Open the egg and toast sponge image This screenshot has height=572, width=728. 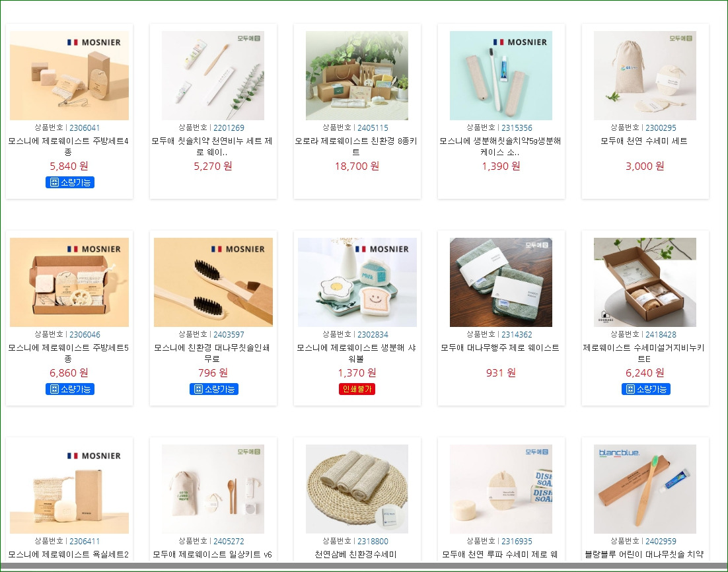357,282
